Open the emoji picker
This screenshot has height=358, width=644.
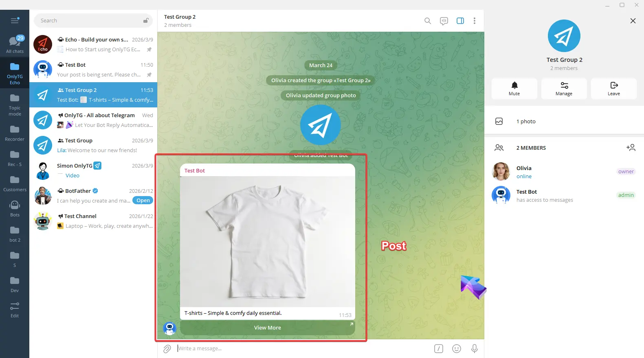coord(456,349)
